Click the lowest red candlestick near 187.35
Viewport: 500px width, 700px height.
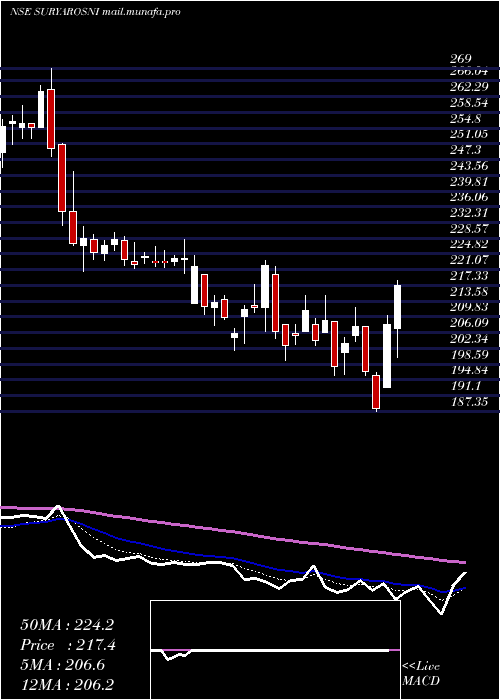click(376, 392)
